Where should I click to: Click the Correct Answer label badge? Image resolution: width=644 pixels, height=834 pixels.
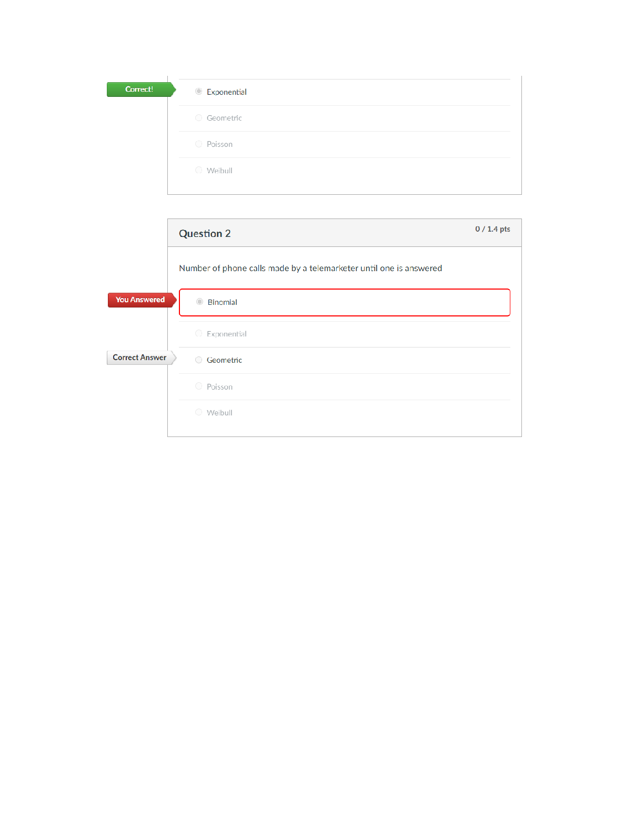139,358
